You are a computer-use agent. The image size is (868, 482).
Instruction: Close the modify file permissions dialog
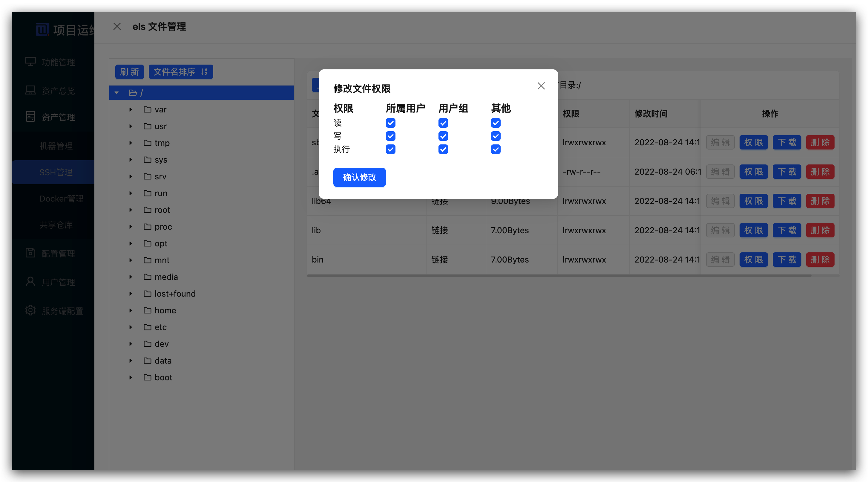pos(541,86)
